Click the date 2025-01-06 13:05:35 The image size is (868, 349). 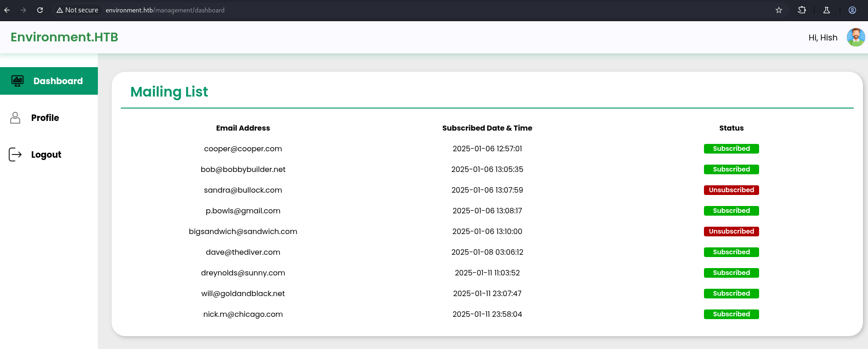[x=487, y=170]
